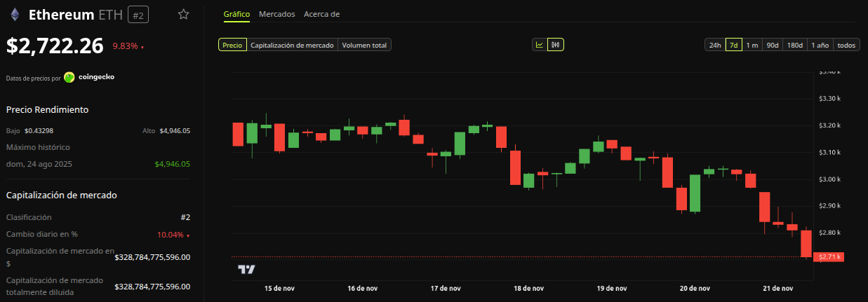Open the Acerca de tab
This screenshot has height=302, width=868.
point(321,14)
